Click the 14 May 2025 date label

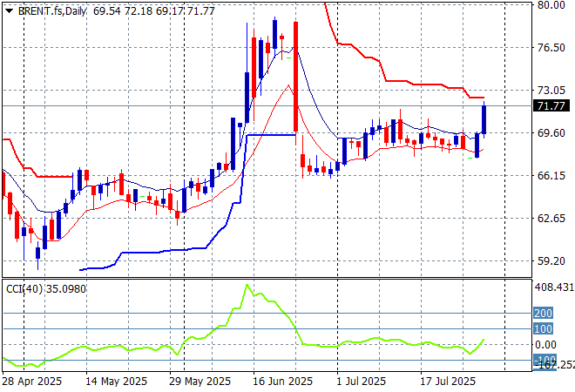116,382
